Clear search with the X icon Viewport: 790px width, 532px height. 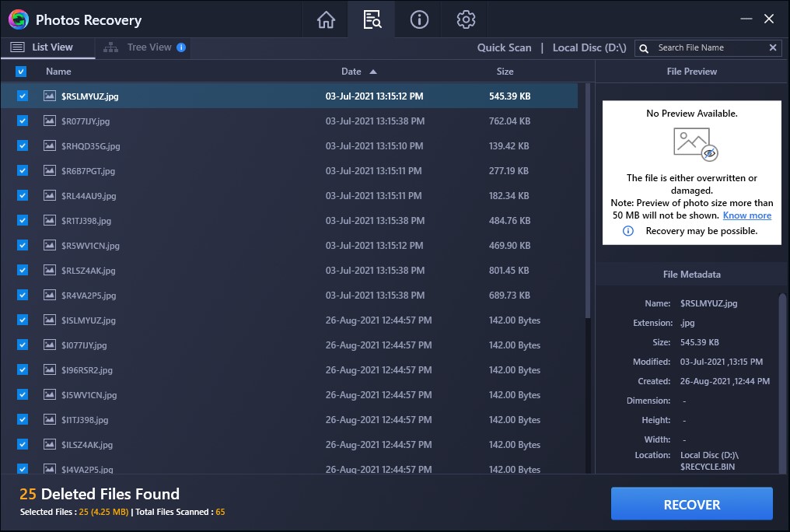(x=773, y=47)
